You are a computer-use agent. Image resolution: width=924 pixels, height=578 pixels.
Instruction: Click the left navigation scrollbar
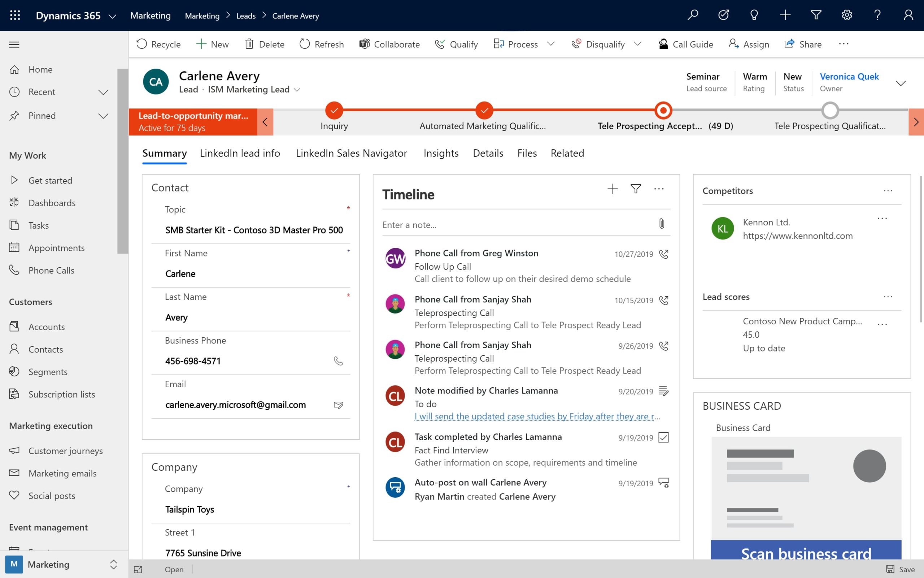tap(123, 160)
